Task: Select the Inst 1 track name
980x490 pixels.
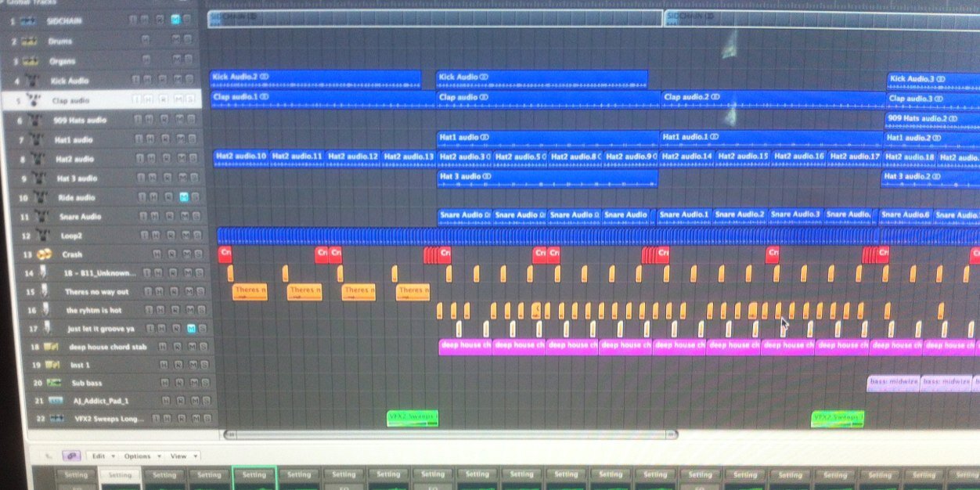Action: 79,365
